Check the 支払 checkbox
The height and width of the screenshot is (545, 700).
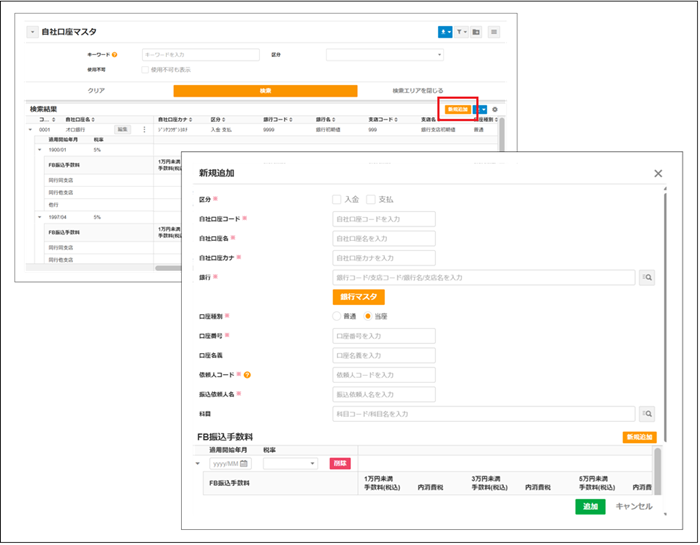[x=371, y=200]
